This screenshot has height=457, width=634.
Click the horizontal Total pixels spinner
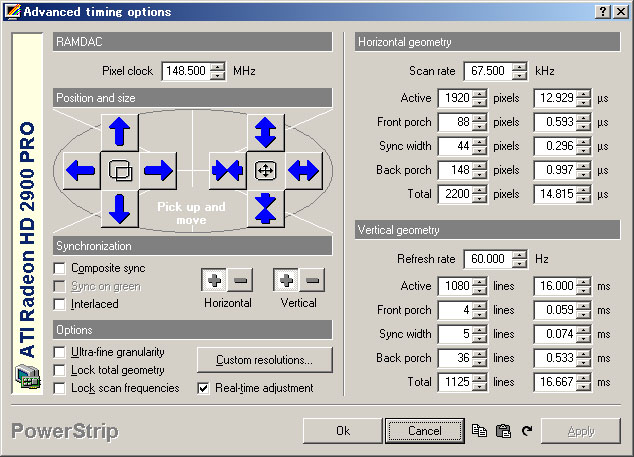(479, 194)
